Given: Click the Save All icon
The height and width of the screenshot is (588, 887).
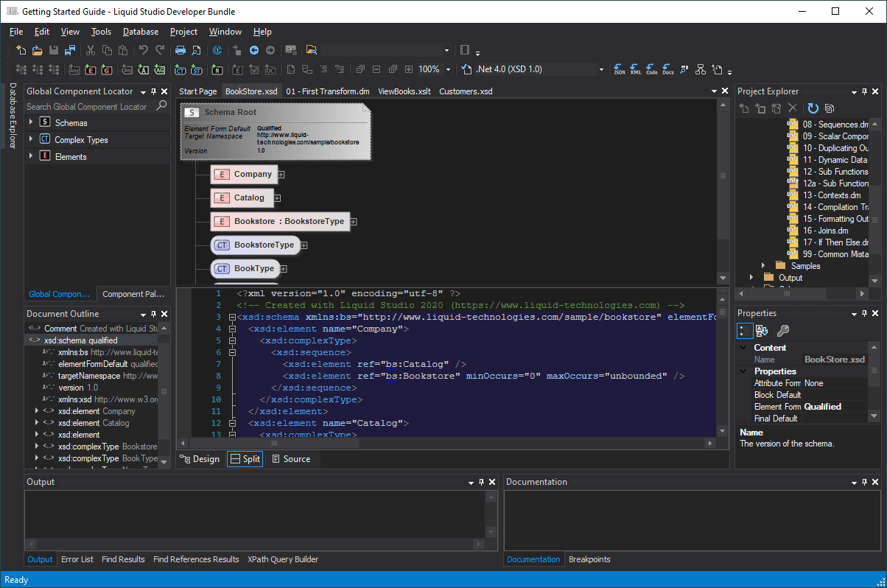Looking at the screenshot, I should 70,50.
